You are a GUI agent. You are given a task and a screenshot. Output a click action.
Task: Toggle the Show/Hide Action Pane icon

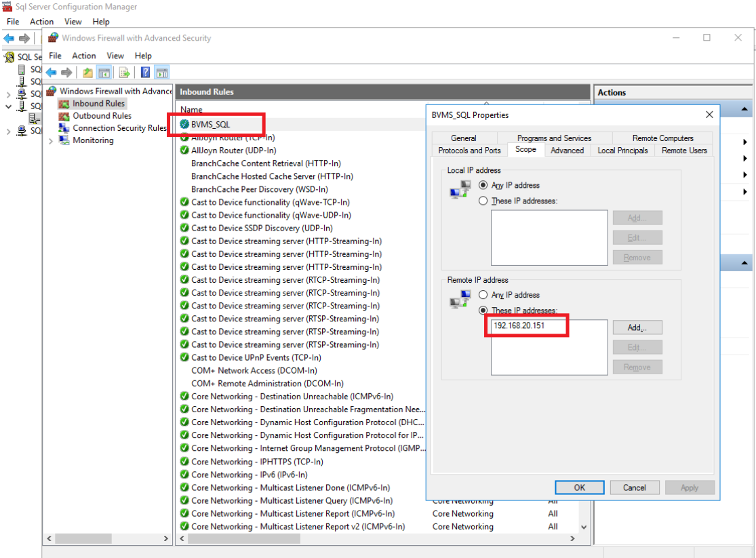point(162,73)
